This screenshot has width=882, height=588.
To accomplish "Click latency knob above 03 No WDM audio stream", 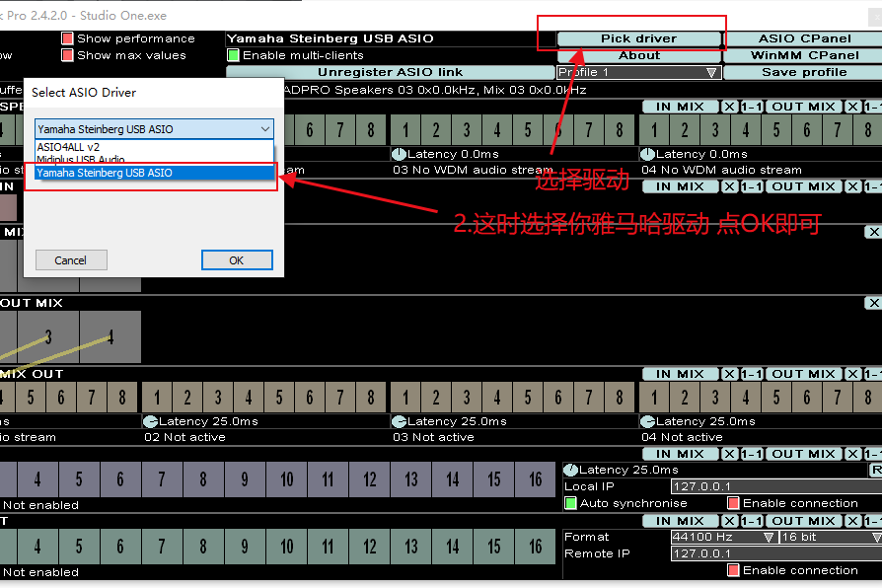I will coord(399,154).
